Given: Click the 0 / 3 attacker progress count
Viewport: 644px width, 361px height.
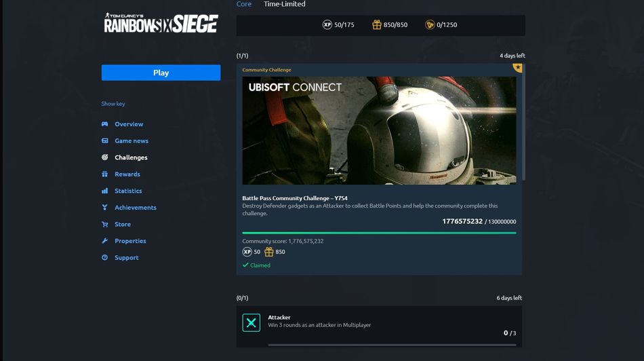Looking at the screenshot, I should pos(510,333).
